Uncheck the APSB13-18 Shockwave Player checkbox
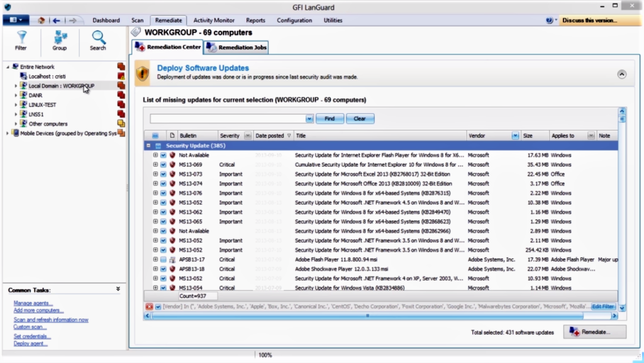This screenshot has height=363, width=644. tap(164, 269)
